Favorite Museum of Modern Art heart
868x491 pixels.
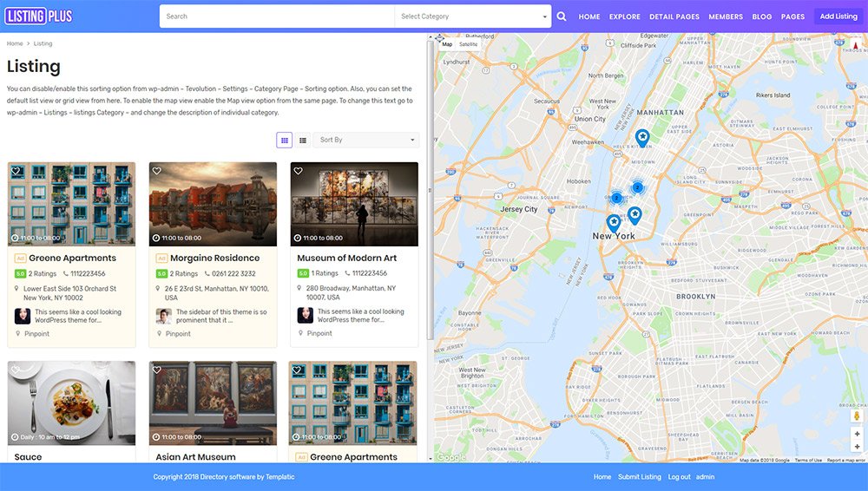[x=299, y=171]
